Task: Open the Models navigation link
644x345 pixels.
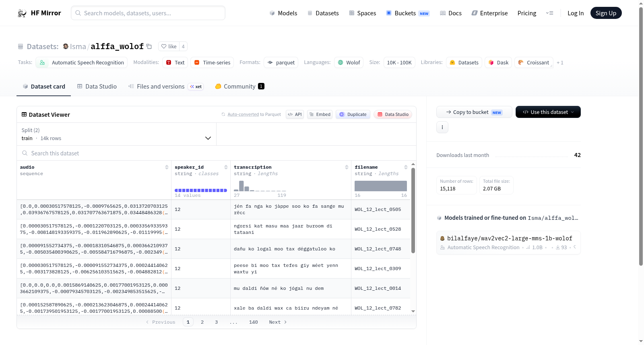Action: point(283,13)
